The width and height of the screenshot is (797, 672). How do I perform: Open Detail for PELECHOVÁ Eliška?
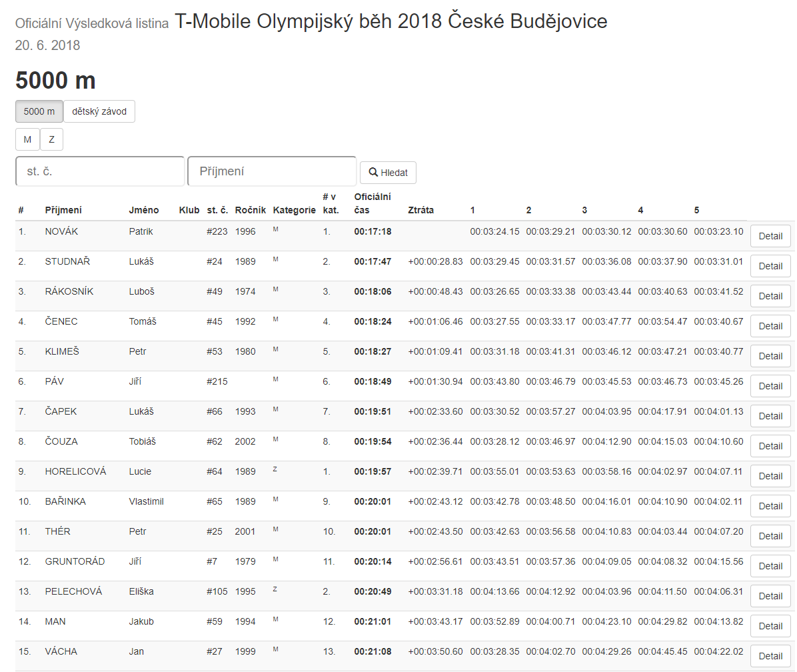point(770,596)
